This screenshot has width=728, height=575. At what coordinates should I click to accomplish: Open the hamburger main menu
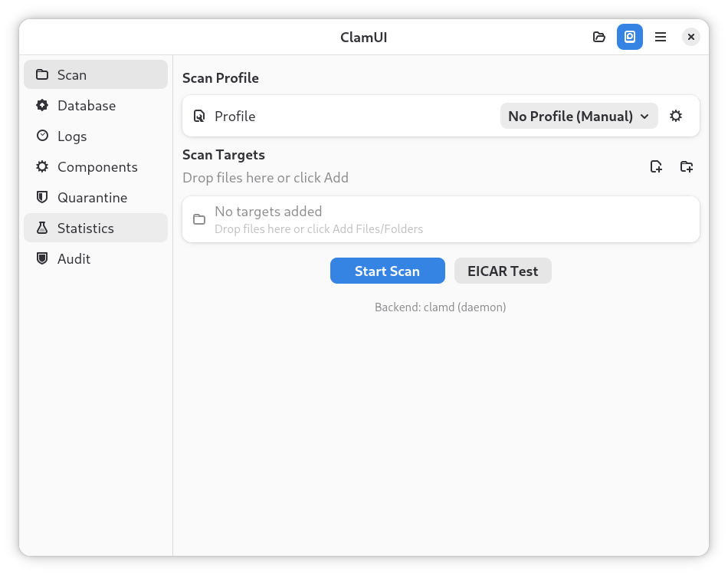(x=661, y=37)
